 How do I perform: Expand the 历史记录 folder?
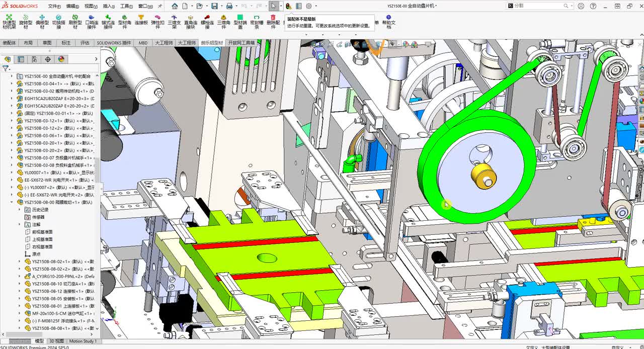(x=21, y=210)
